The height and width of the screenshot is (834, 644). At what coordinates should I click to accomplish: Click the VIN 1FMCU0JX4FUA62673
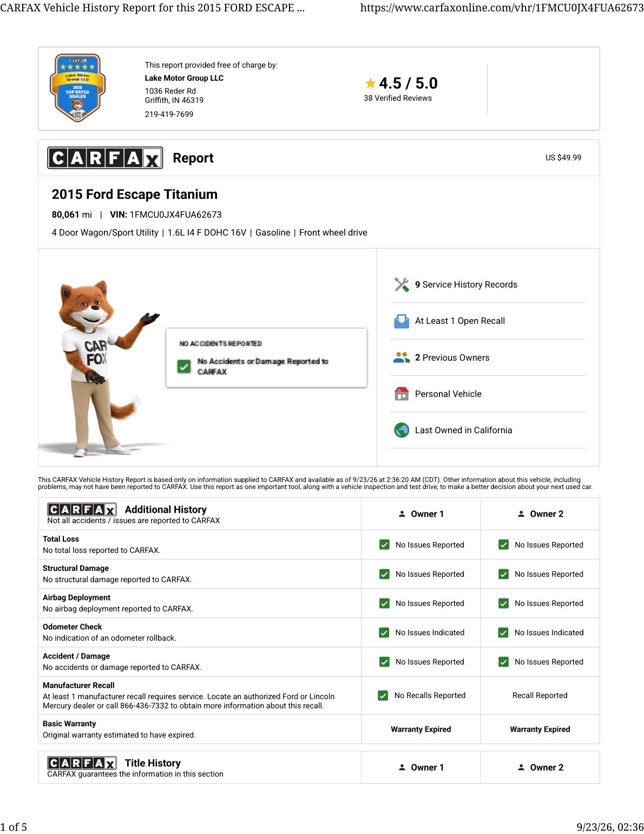click(175, 214)
